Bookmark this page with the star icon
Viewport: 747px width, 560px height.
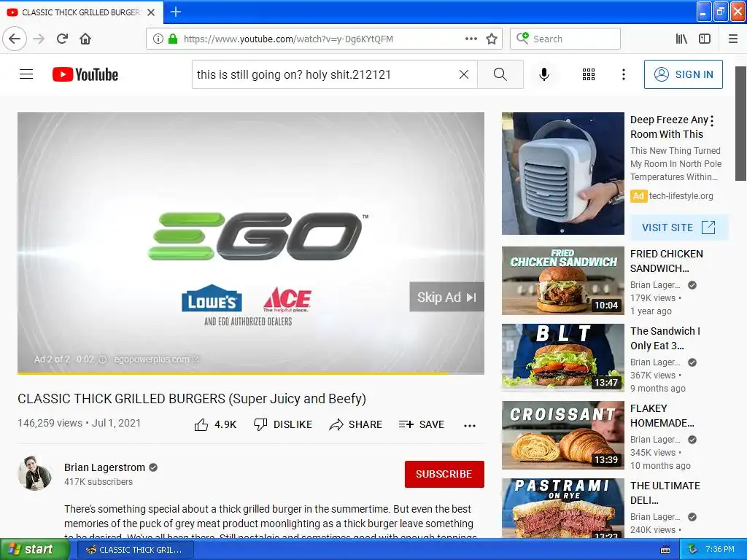tap(491, 39)
